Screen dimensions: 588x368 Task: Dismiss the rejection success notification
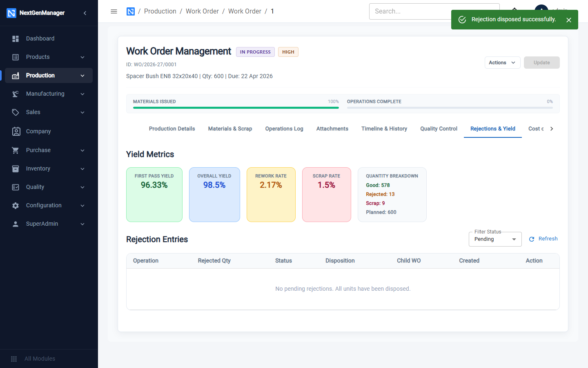coord(569,20)
